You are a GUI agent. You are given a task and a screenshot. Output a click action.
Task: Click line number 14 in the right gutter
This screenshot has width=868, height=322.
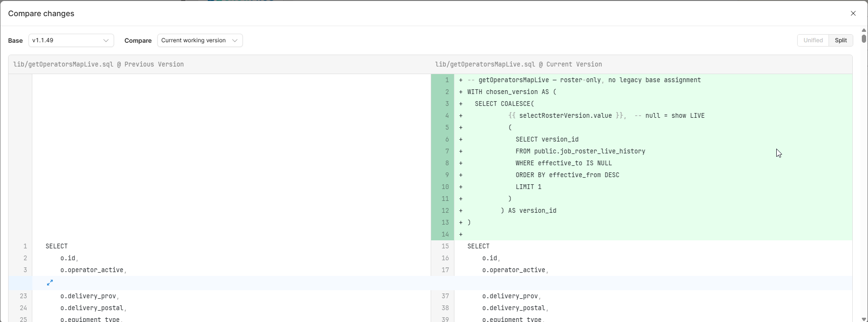pyautogui.click(x=445, y=235)
